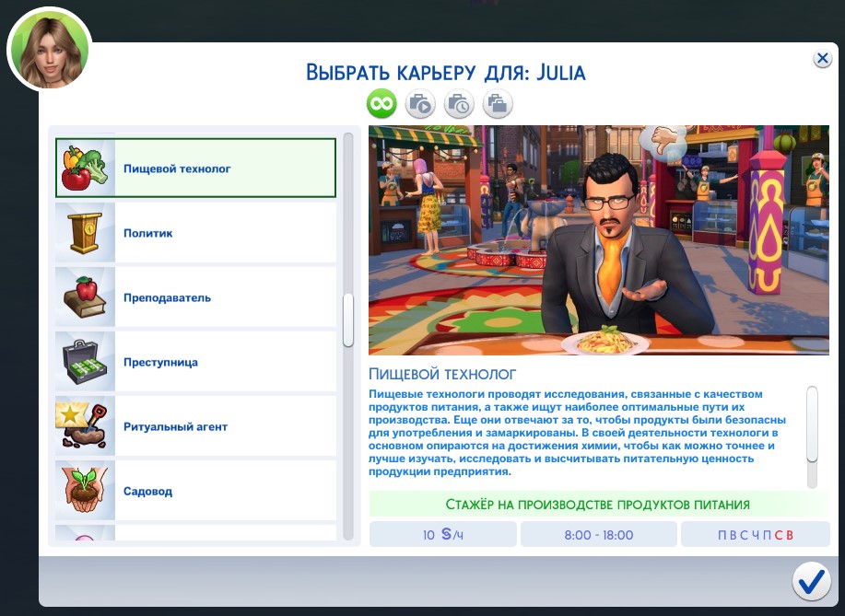This screenshot has width=845, height=616.
Task: Click the 8:00 - 18:00 schedule field
Action: pyautogui.click(x=598, y=533)
